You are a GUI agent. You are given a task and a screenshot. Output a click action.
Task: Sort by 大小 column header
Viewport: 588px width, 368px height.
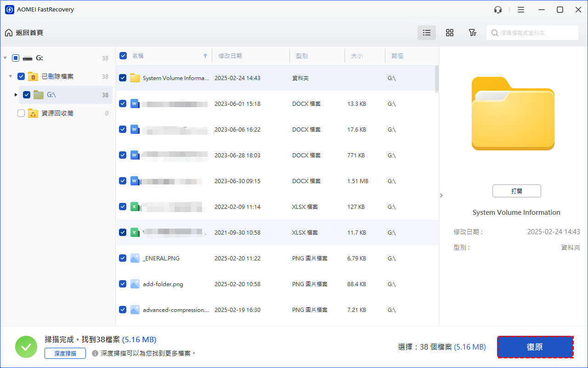tap(357, 56)
